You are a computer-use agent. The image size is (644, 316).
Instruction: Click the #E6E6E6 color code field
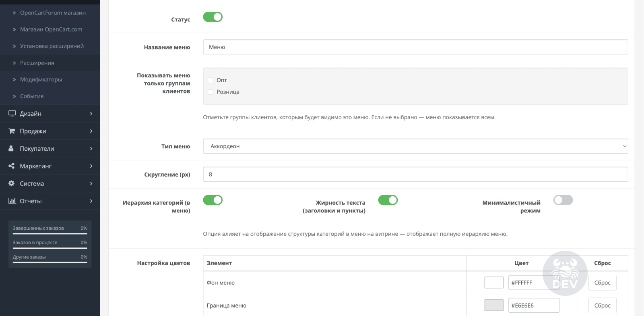[x=534, y=306]
